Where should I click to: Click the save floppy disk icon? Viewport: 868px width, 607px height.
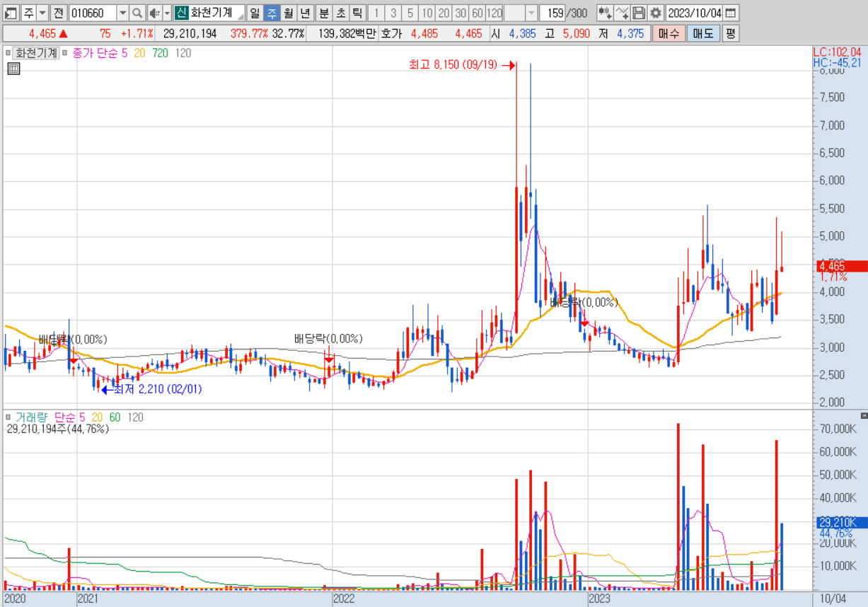[639, 13]
